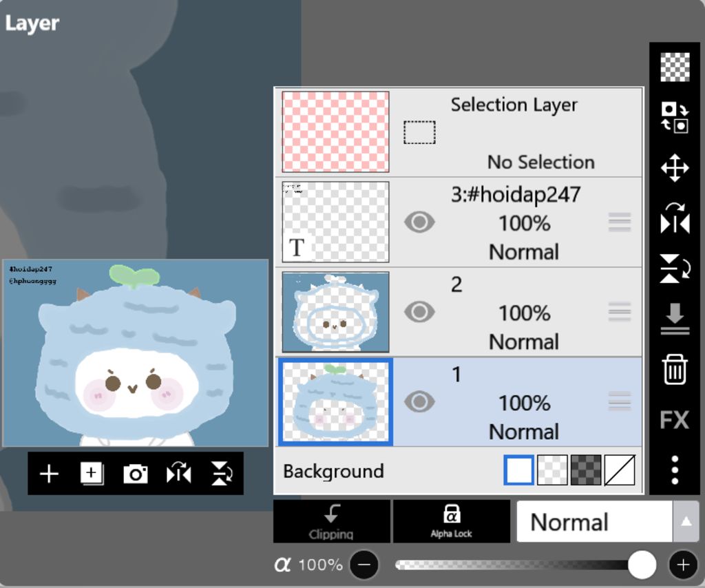
Task: Click the canvas preview image
Action: (136, 353)
